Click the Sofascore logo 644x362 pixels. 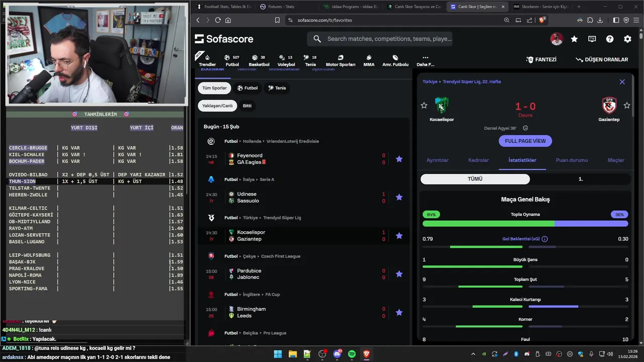click(224, 39)
